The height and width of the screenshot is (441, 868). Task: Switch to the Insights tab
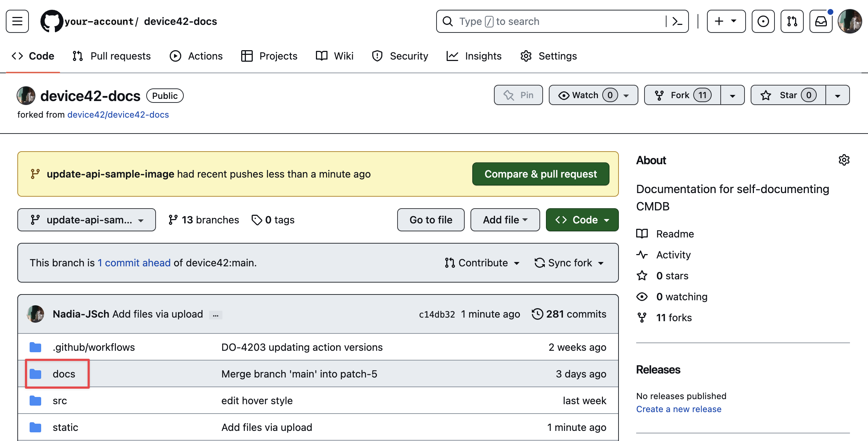pyautogui.click(x=474, y=56)
